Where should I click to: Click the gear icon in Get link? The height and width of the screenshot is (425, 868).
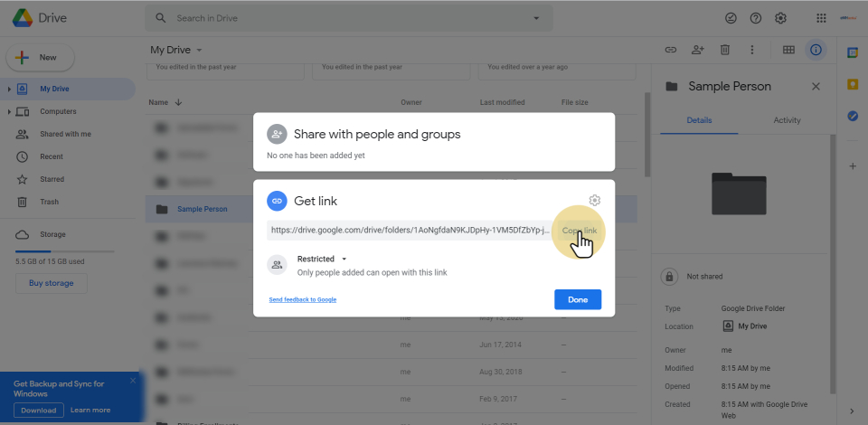tap(594, 201)
